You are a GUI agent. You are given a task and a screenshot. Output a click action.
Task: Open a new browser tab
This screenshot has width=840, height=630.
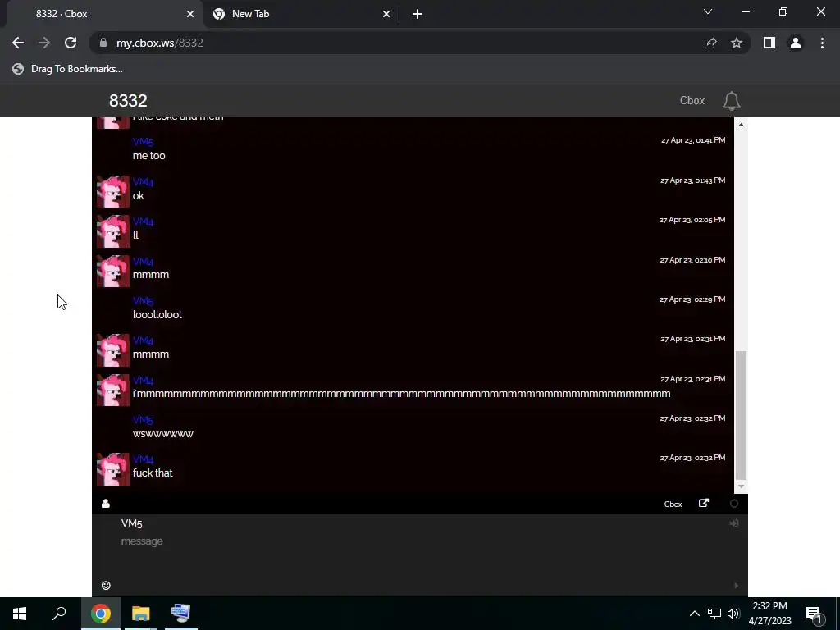click(x=418, y=14)
